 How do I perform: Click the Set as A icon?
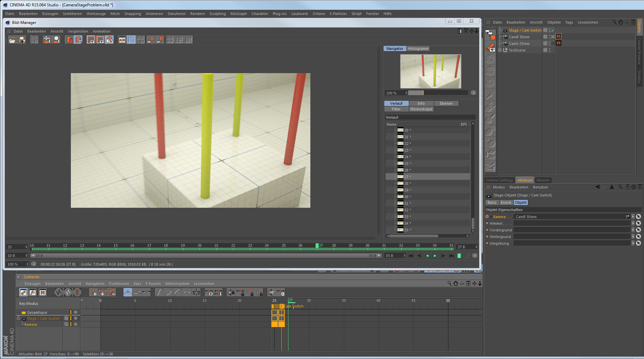[x=151, y=40]
